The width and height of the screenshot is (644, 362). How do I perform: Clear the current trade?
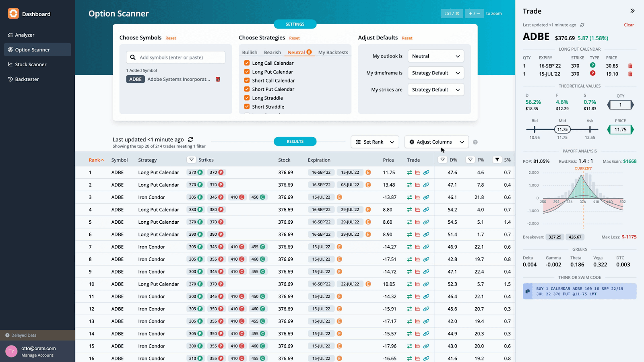[x=629, y=25]
